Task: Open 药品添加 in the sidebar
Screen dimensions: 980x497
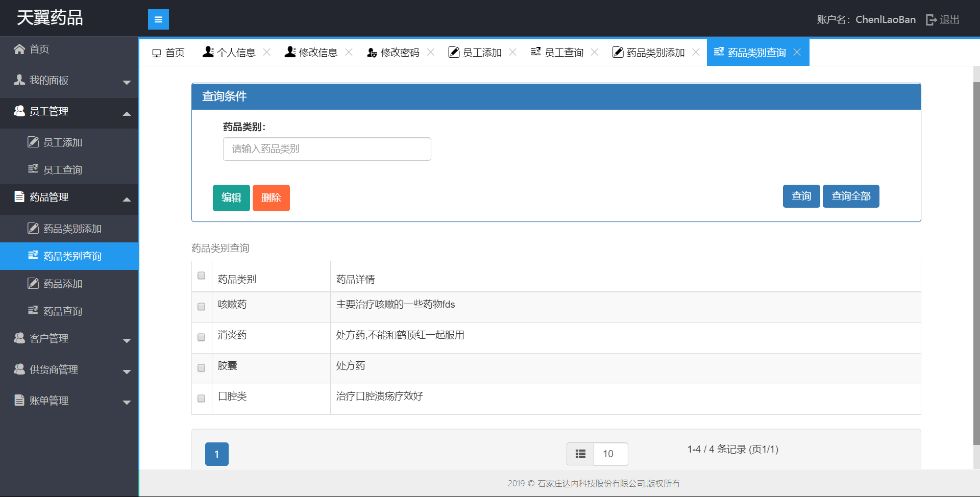Action: (63, 284)
